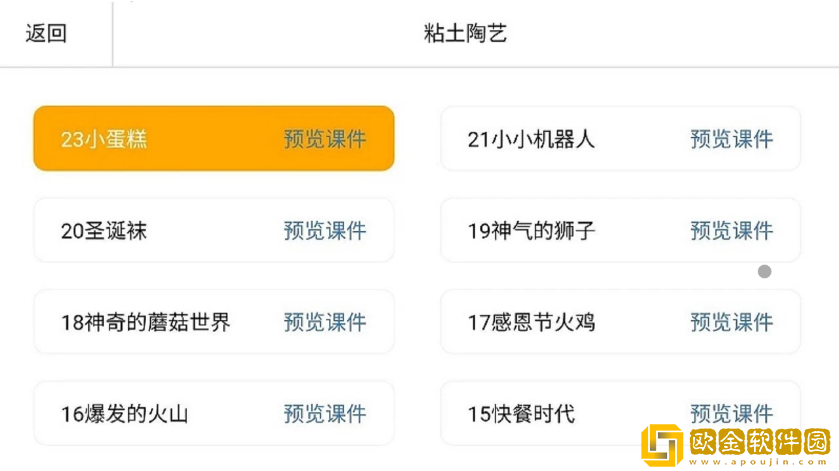Preview courseware for 19神气的狮子
This screenshot has height=471, width=839.
pos(731,231)
